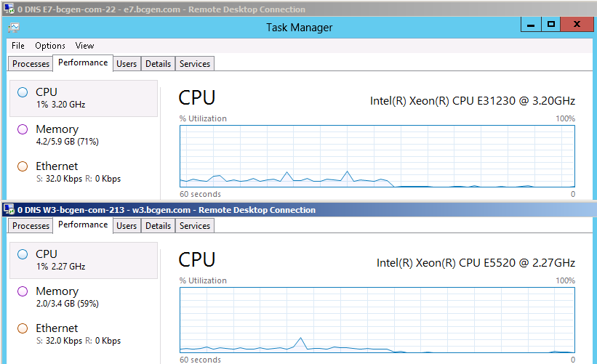
Task: Select CPU circle icon in bottom Task Manager
Action: tap(23, 254)
